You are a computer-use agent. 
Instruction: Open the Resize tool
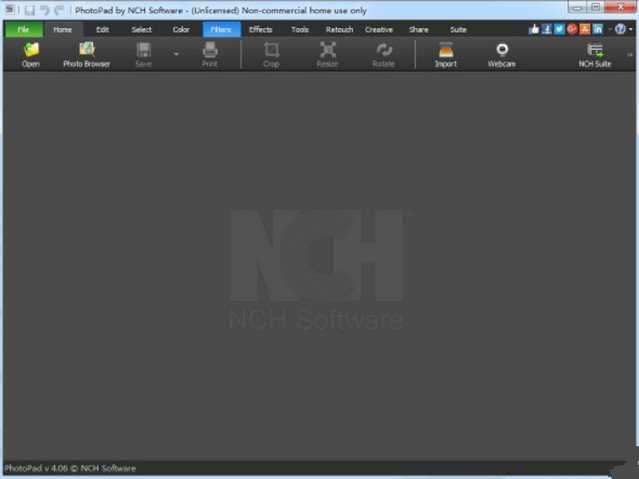pyautogui.click(x=328, y=54)
